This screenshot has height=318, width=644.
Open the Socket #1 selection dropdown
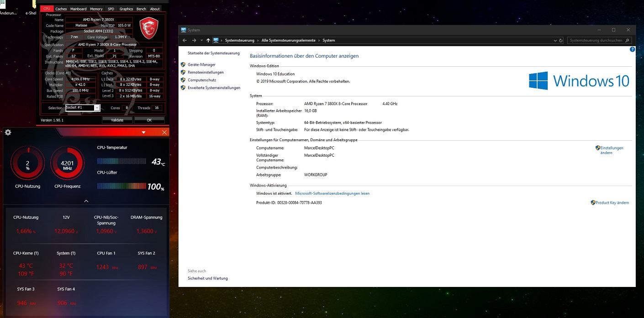pos(97,108)
